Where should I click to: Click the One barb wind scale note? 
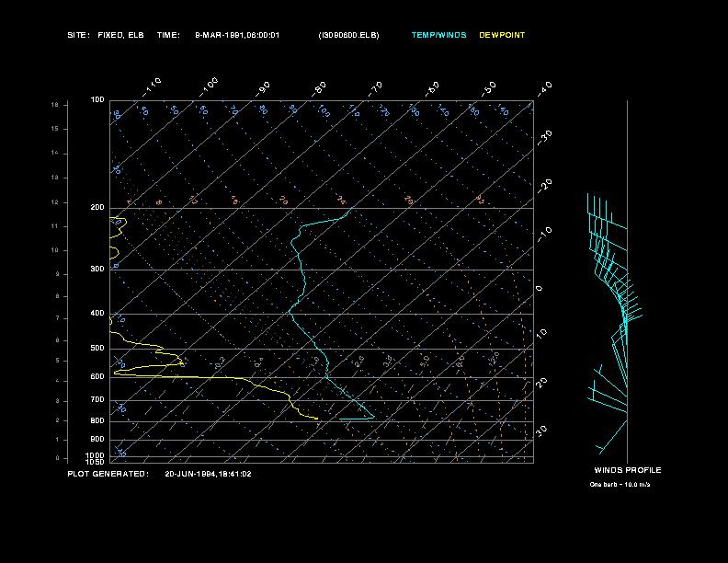tap(620, 485)
